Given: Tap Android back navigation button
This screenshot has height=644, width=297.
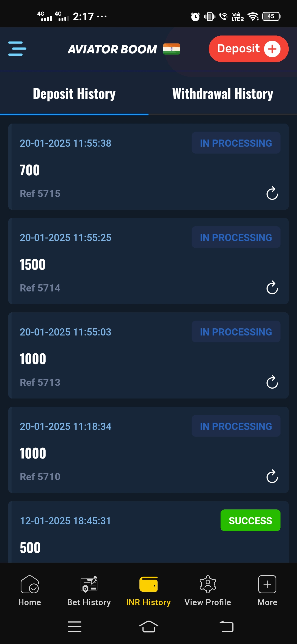Looking at the screenshot, I should click(x=226, y=627).
